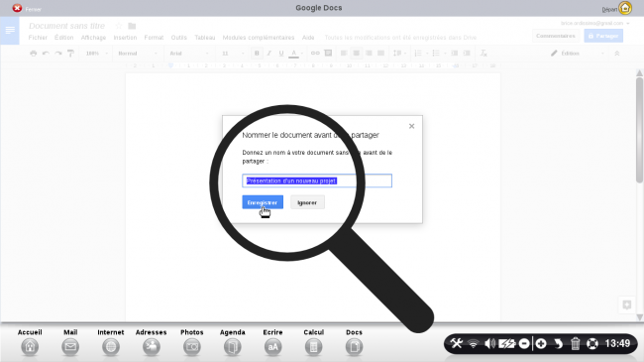
Task: Open Calcul from the bottom dock
Action: click(313, 347)
